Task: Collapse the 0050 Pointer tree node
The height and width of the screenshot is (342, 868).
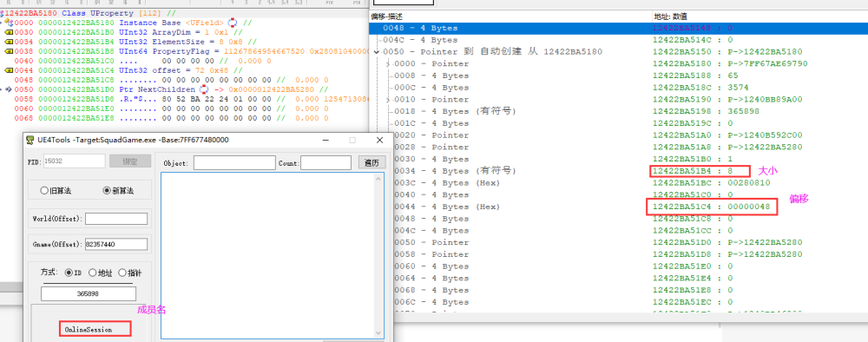Action: tap(377, 52)
